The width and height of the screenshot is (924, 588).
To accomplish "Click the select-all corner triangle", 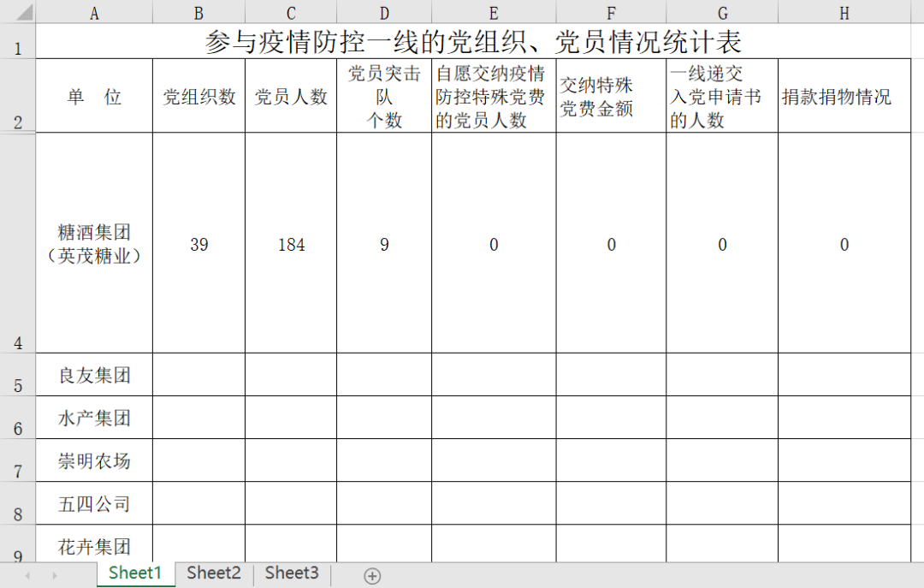I will [19, 12].
